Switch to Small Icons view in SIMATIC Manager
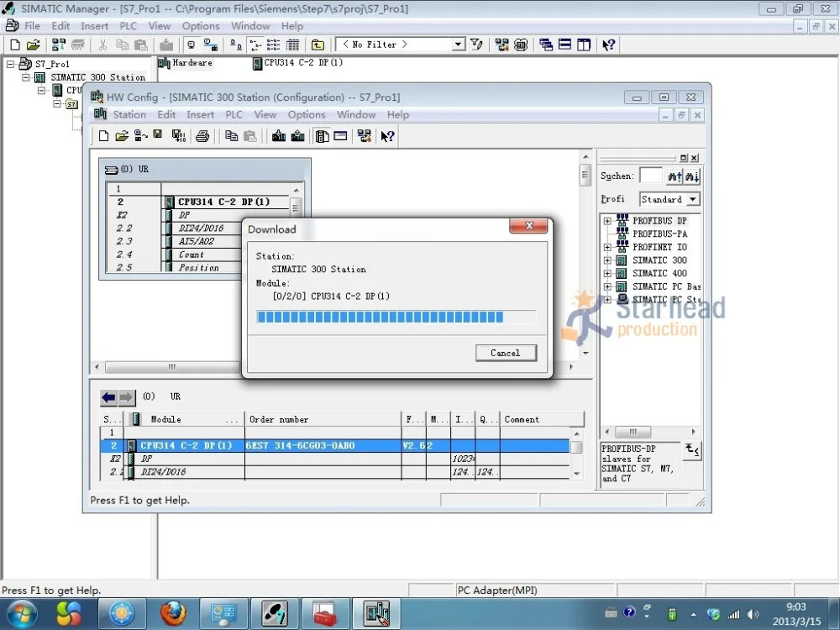 [x=255, y=45]
